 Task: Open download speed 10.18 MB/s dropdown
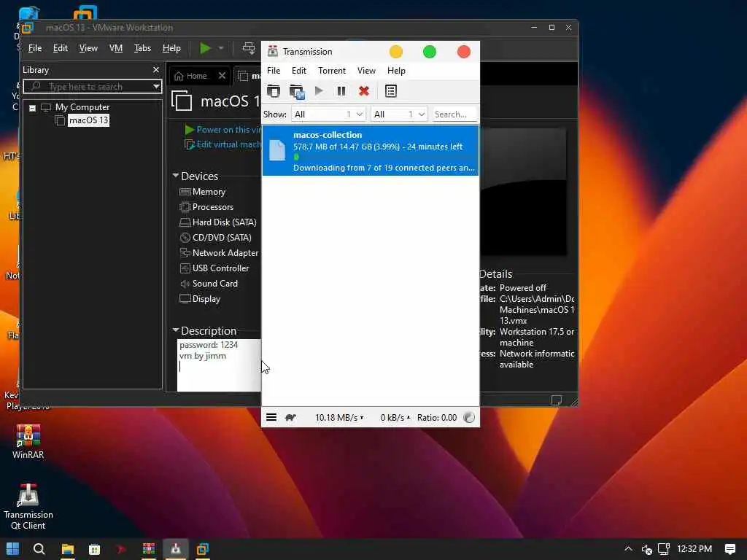click(339, 418)
